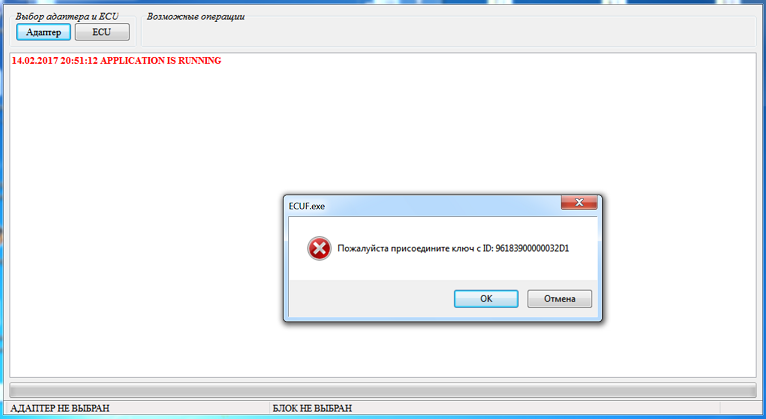Close the ECUF.exe dialog with X
The width and height of the screenshot is (766, 419).
(579, 202)
